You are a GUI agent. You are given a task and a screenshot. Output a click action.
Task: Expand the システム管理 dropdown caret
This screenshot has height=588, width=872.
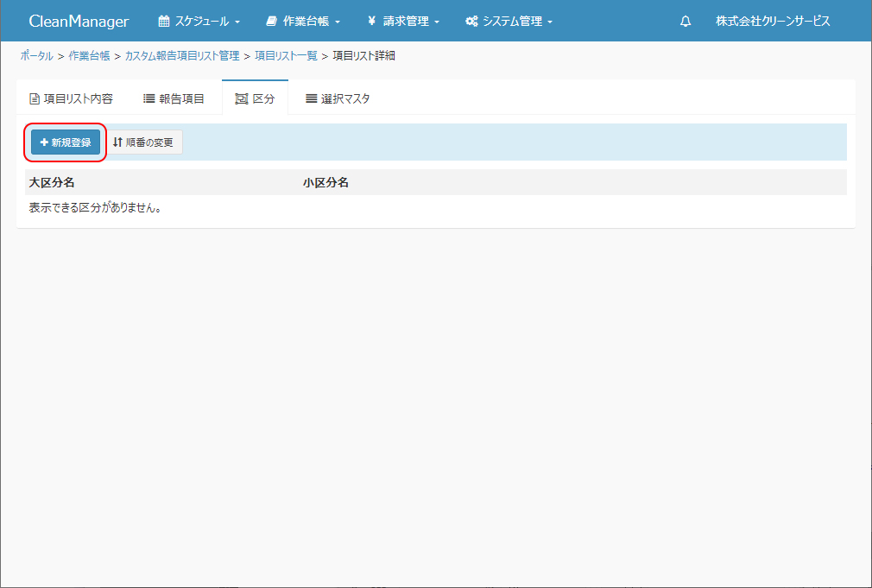(550, 22)
